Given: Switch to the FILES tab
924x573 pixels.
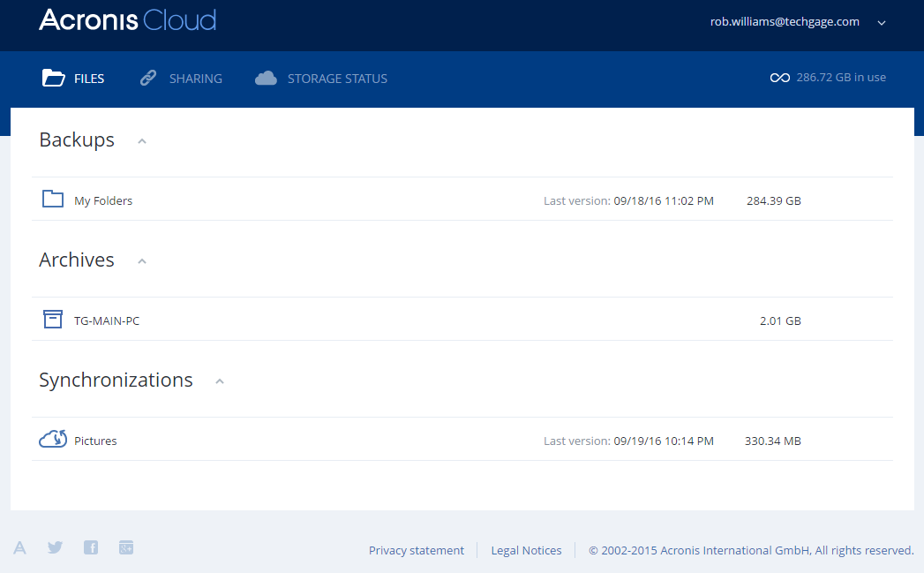Looking at the screenshot, I should click(89, 79).
